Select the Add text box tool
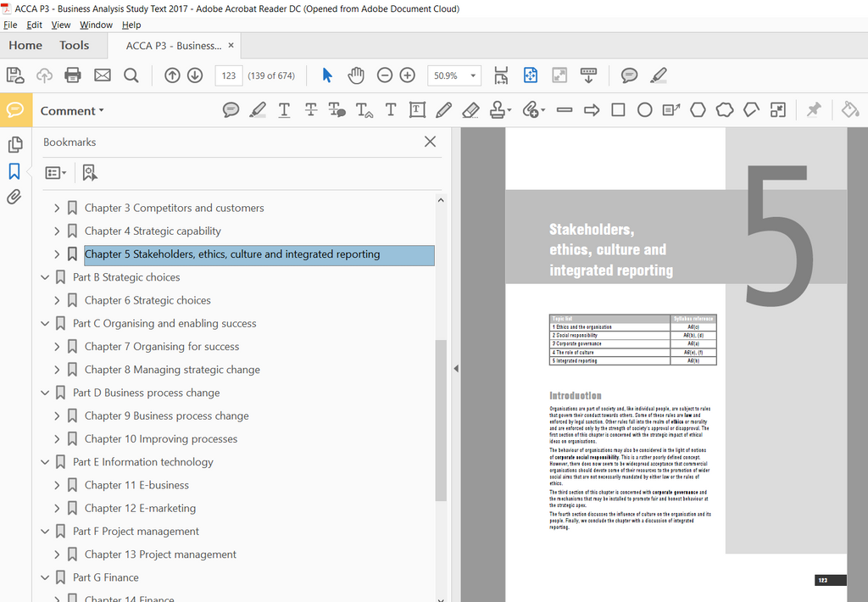This screenshot has height=602, width=868. click(x=417, y=110)
